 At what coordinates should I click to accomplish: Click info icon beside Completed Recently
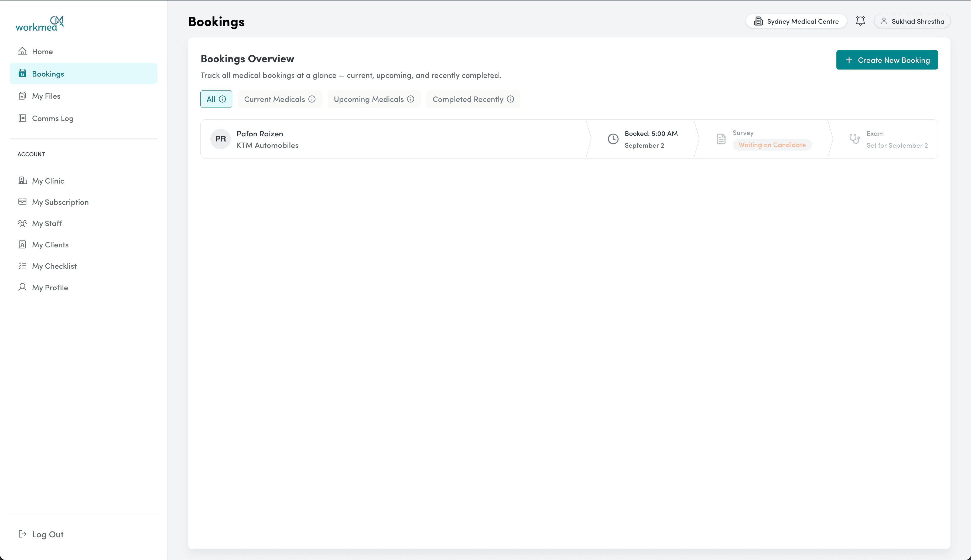click(510, 99)
